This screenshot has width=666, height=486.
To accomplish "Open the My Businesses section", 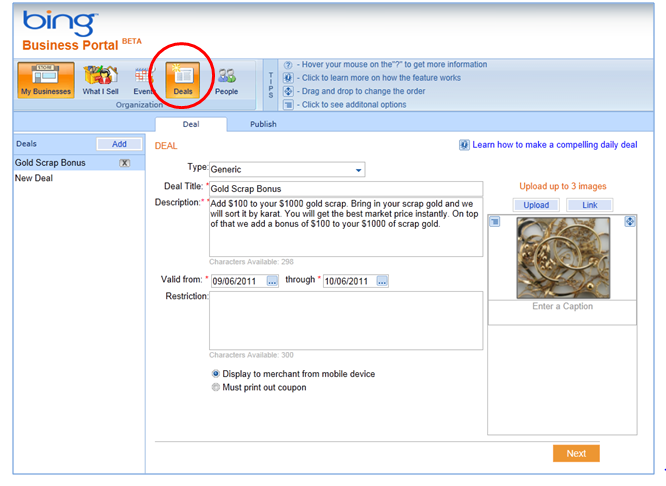I will [x=46, y=79].
